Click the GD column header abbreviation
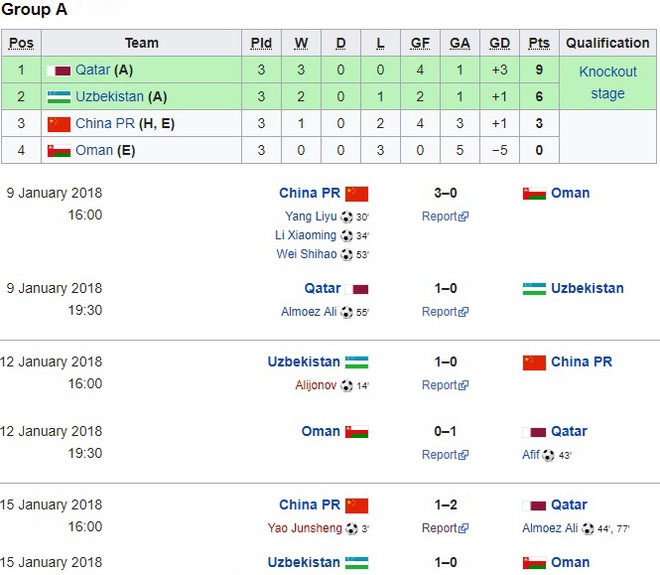The width and height of the screenshot is (660, 575). point(500,43)
